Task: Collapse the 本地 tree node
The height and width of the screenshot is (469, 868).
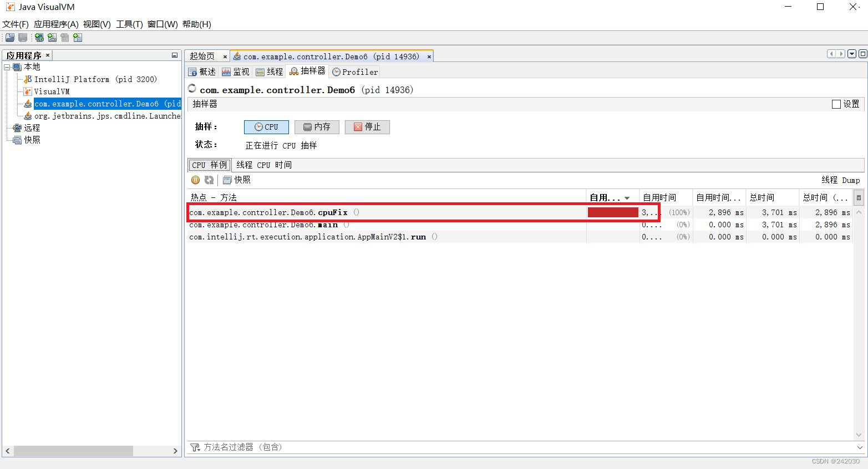Action: [x=7, y=67]
